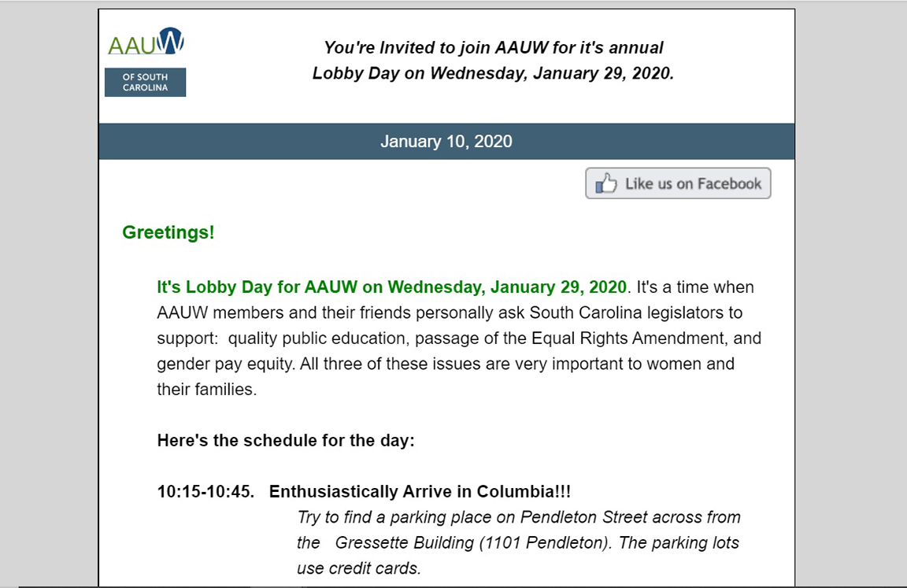The height and width of the screenshot is (588, 907).
Task: Click the blue W circle in the logo
Action: click(171, 40)
